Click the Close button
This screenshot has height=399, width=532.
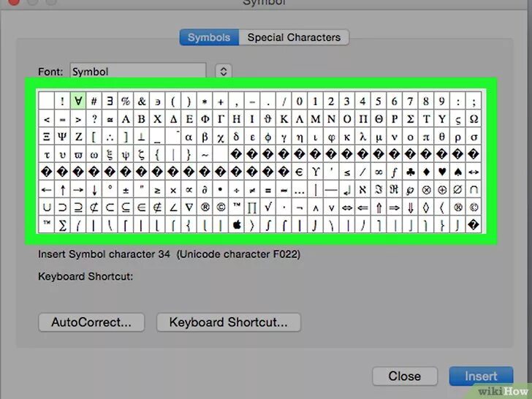click(x=404, y=376)
